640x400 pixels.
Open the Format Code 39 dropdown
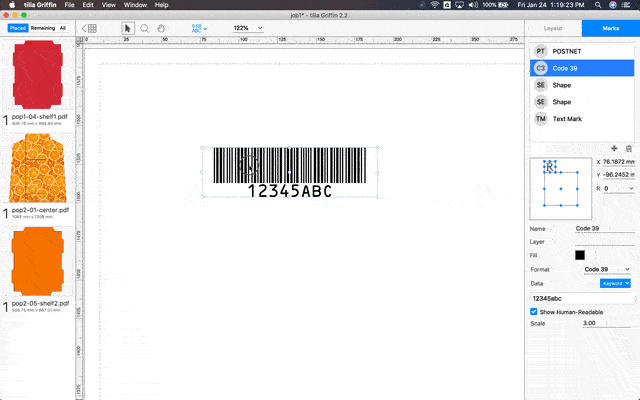[x=607, y=269]
